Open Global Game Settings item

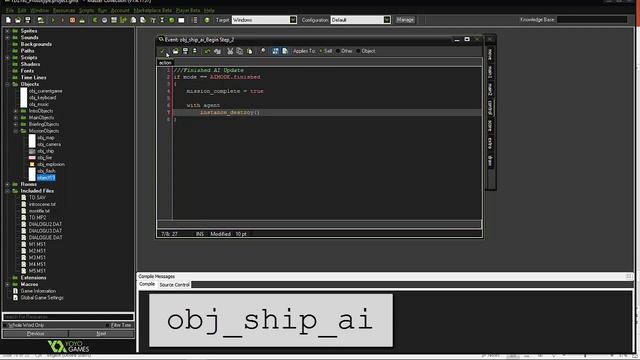pyautogui.click(x=42, y=298)
